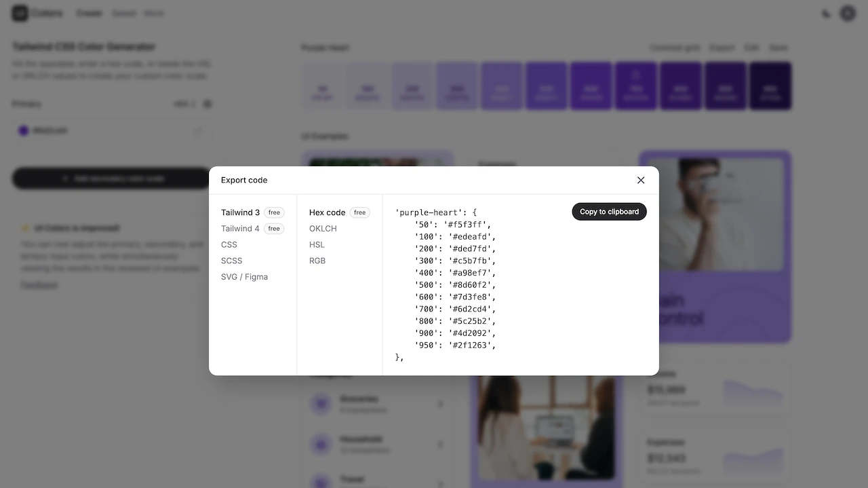Click the darkest 950 shade swatch
Viewport: 868px width, 488px height.
(x=770, y=86)
